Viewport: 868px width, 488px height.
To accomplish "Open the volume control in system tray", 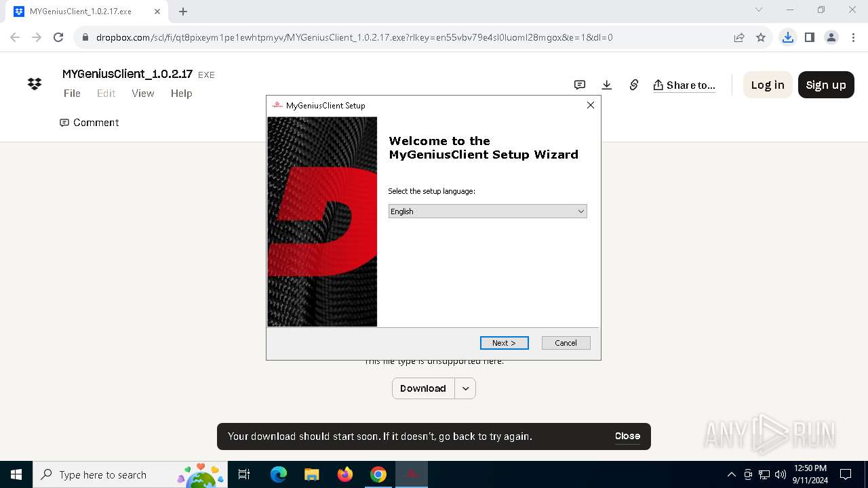I will [x=781, y=474].
